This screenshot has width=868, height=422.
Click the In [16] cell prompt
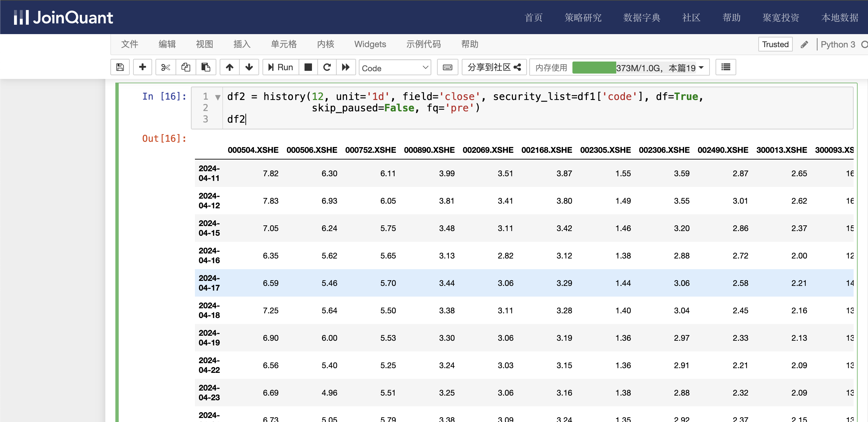pos(164,96)
